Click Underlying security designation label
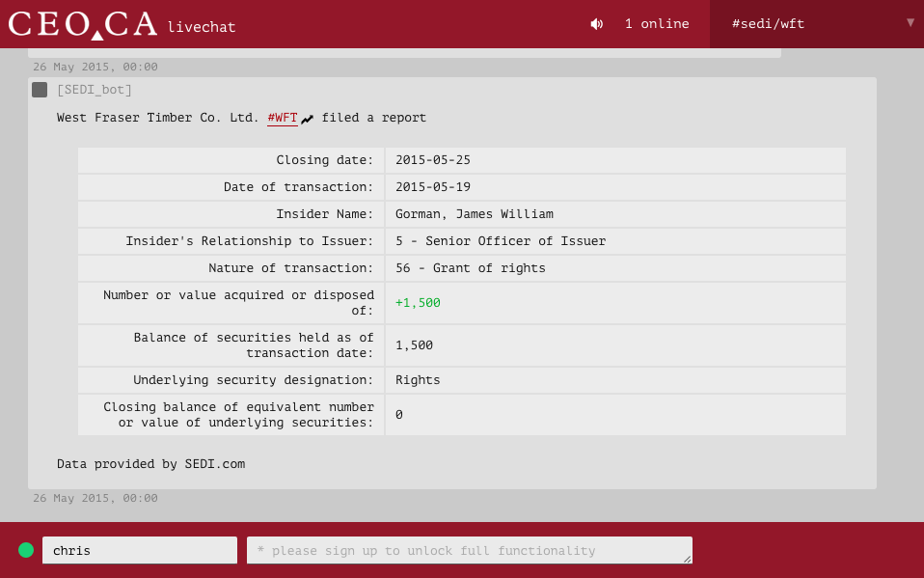The width and height of the screenshot is (924, 578). tap(254, 380)
